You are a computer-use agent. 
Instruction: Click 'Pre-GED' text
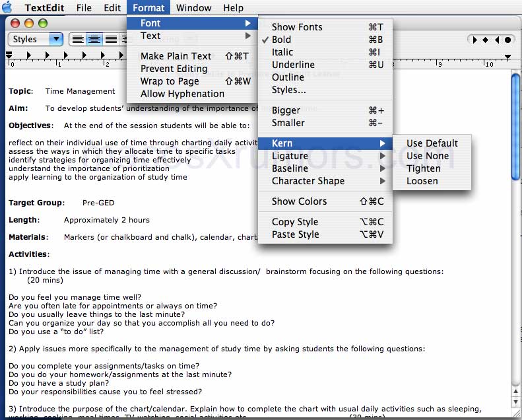98,203
